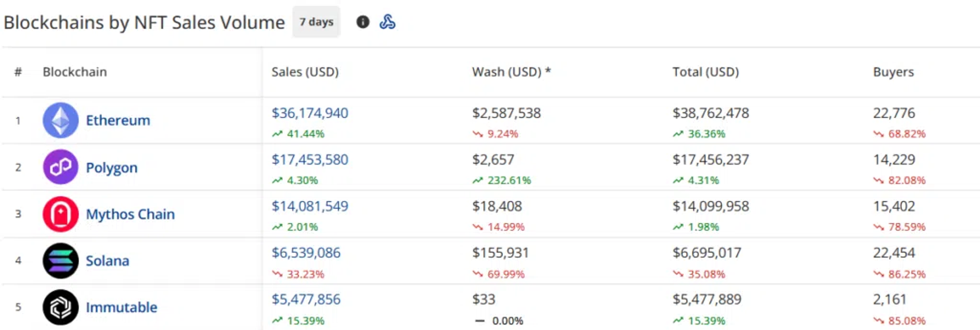Click Immutable sales change 15.39%
Viewport: 980px width, 330px height.
tap(305, 320)
